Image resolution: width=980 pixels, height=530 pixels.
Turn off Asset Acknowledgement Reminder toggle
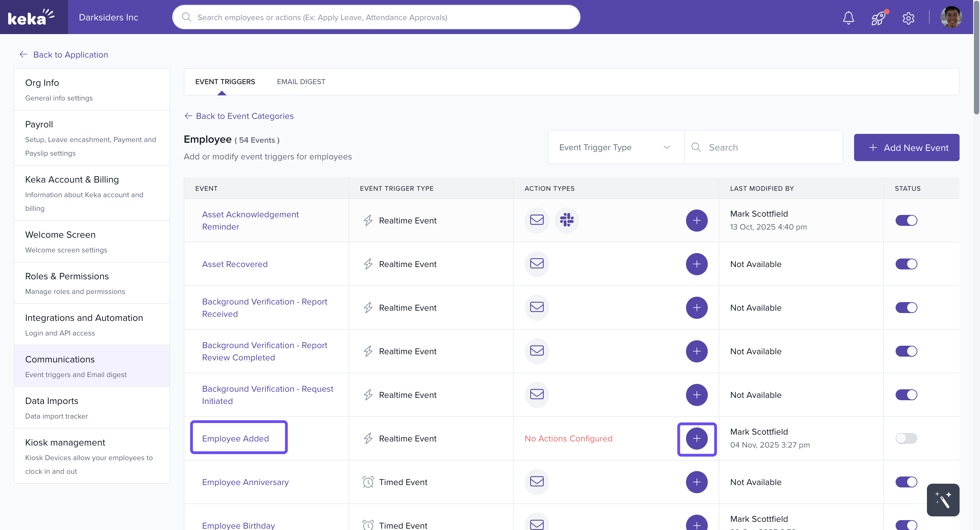coord(906,220)
